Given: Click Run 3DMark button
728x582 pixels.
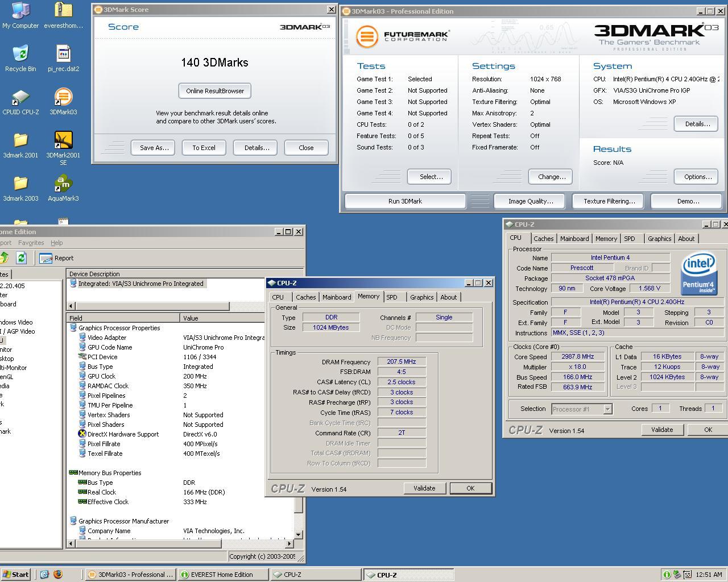Looking at the screenshot, I should point(405,201).
